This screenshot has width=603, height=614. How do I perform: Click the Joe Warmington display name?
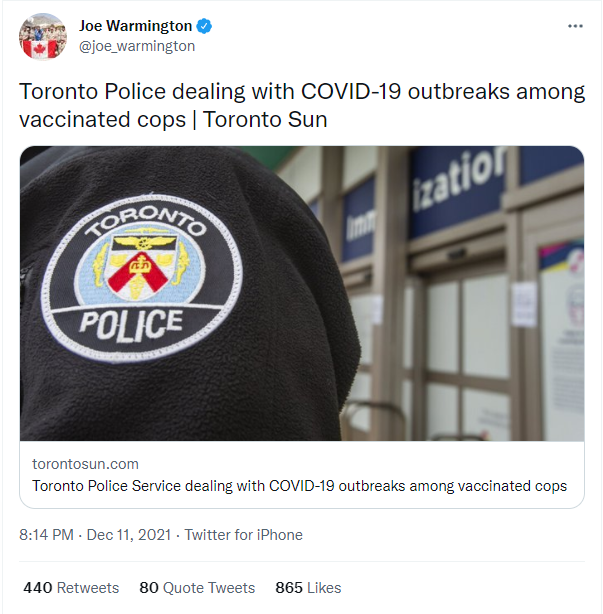click(x=135, y=26)
